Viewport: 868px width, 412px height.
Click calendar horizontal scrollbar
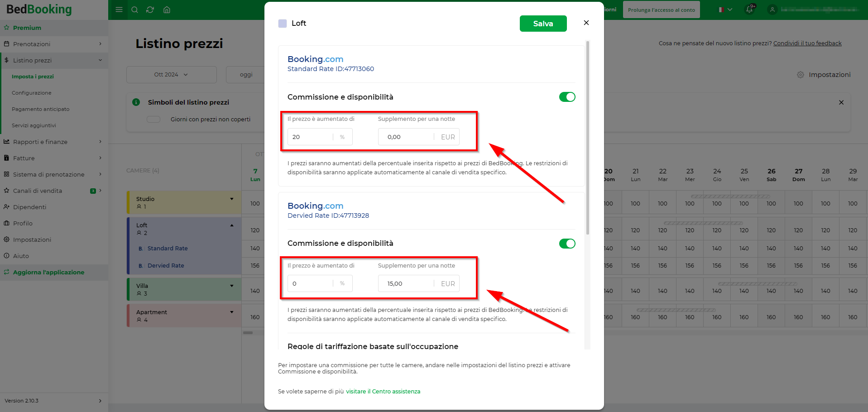248,333
